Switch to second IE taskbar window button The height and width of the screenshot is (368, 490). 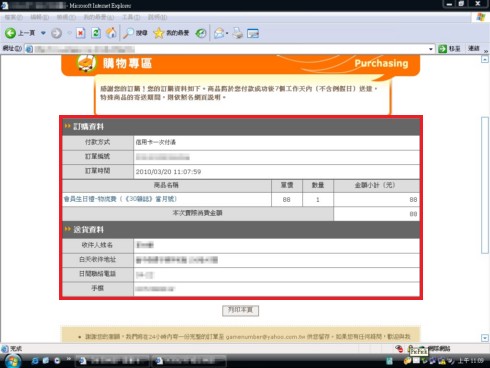click(189, 361)
